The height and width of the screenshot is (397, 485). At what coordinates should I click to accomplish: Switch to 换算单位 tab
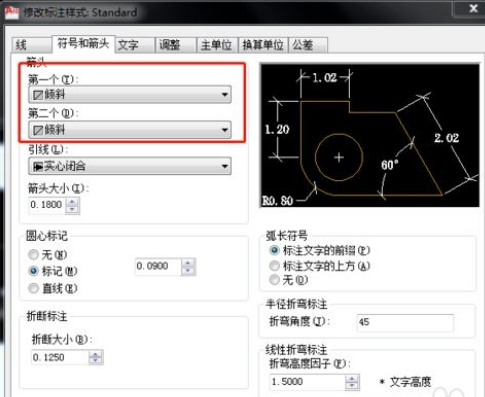263,45
